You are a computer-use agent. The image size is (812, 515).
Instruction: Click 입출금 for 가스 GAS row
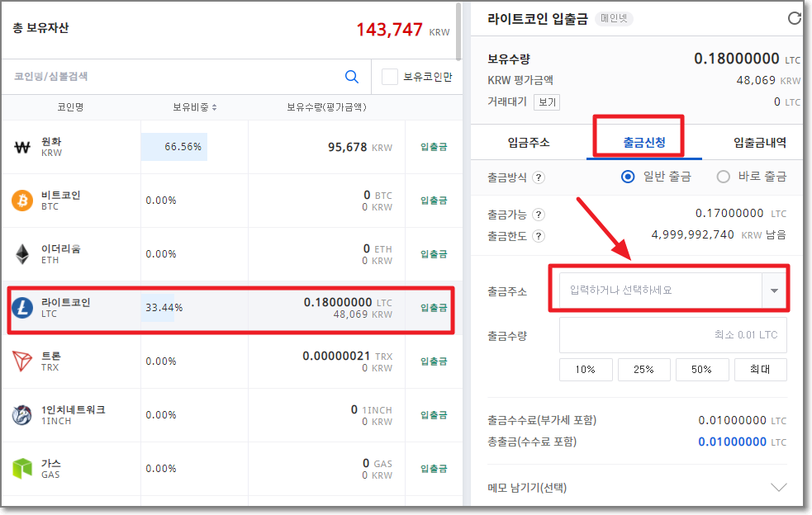[x=434, y=469]
